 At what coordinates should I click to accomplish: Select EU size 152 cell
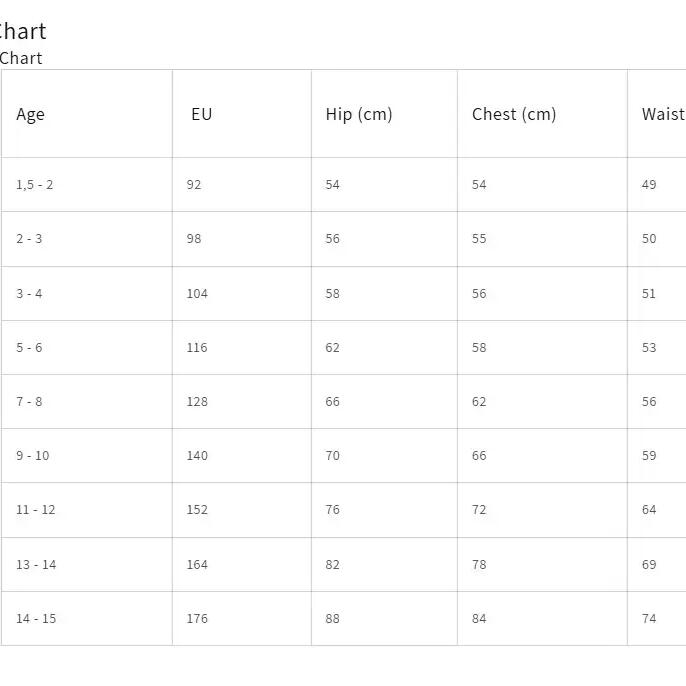242,510
